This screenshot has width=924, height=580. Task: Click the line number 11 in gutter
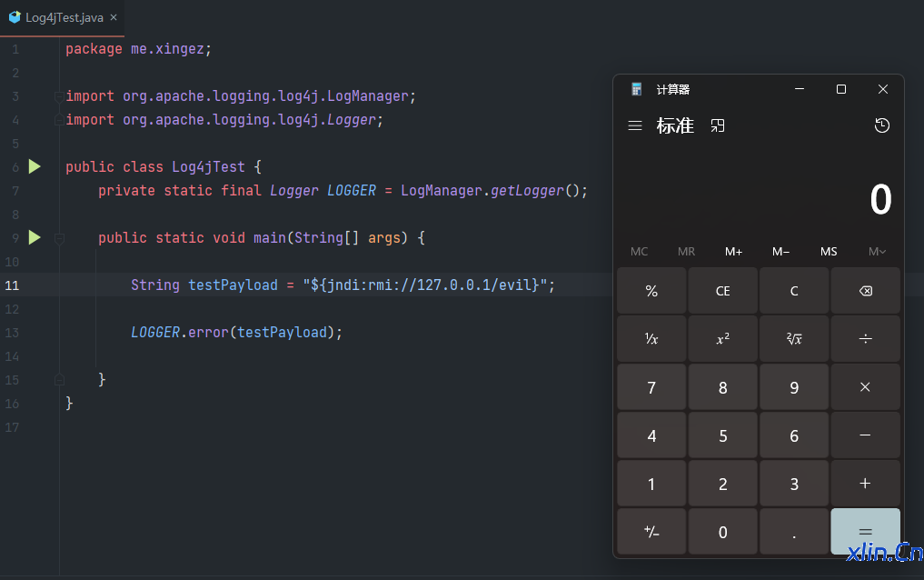coord(12,285)
